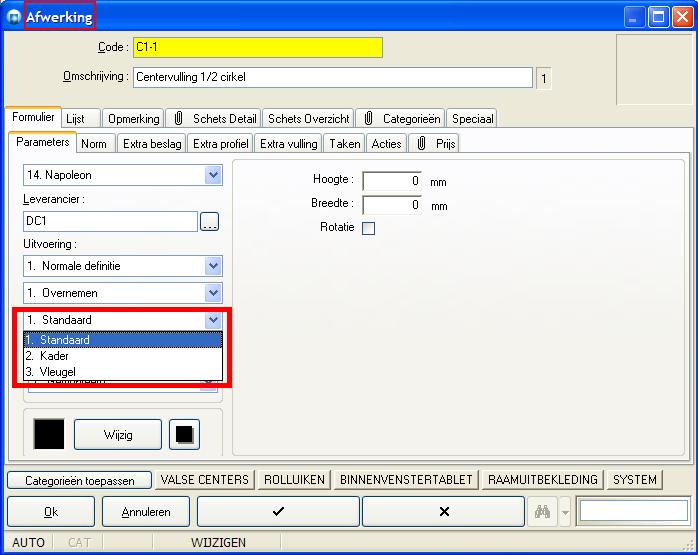698x555 pixels.
Task: Click the SYSTEM category button
Action: click(634, 480)
